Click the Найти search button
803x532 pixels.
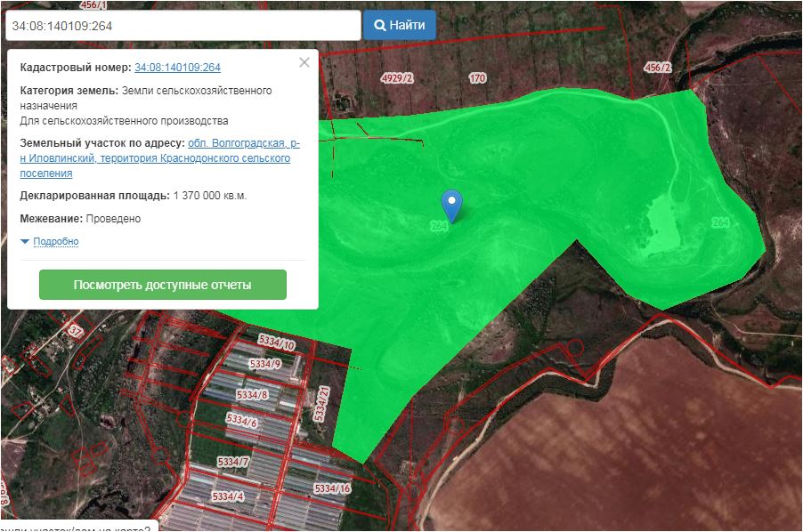click(x=399, y=25)
